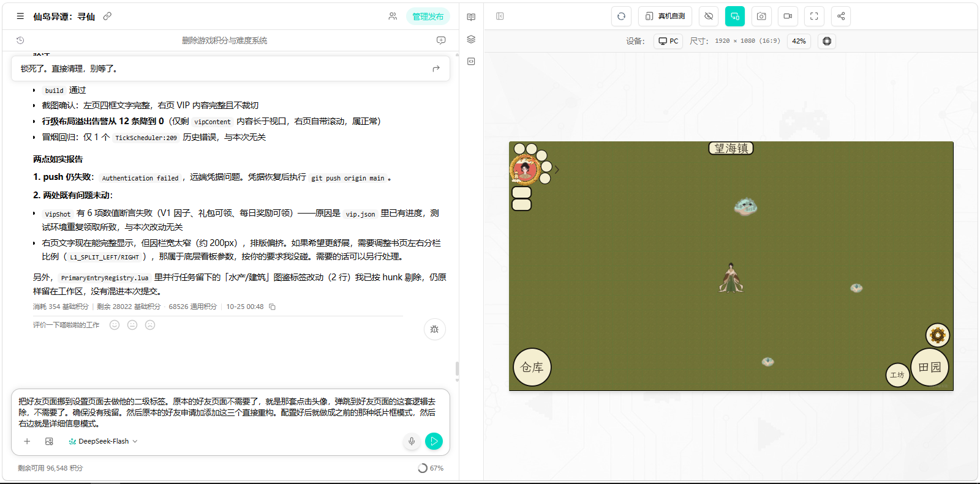The height and width of the screenshot is (484, 980).
Task: Open chat history clock icon
Action: pyautogui.click(x=20, y=40)
